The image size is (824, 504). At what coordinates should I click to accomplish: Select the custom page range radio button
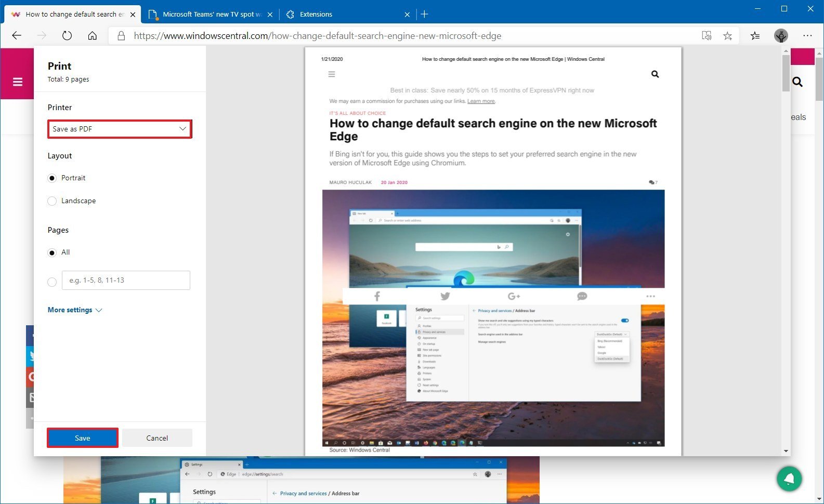point(52,282)
